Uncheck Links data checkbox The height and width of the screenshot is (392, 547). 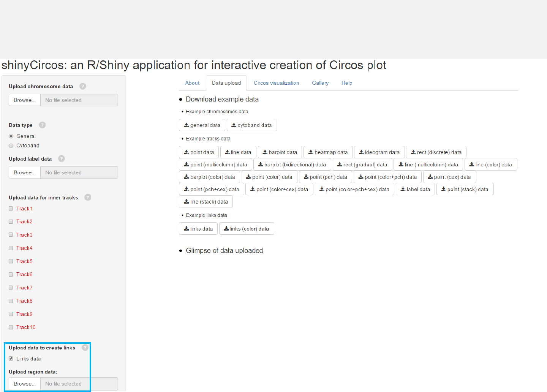click(11, 359)
